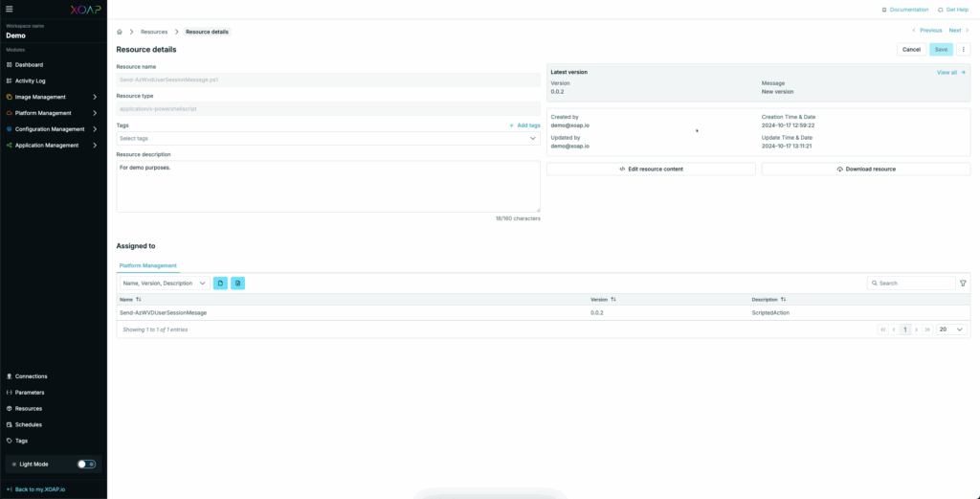Click the table filter funnel icon
Viewport: 980px width, 499px height.
coord(963,284)
